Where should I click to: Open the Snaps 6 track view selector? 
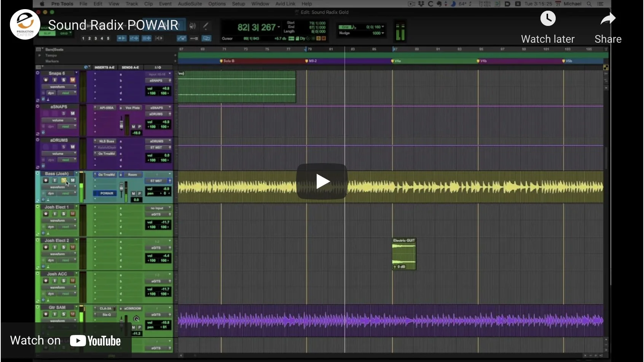point(59,87)
